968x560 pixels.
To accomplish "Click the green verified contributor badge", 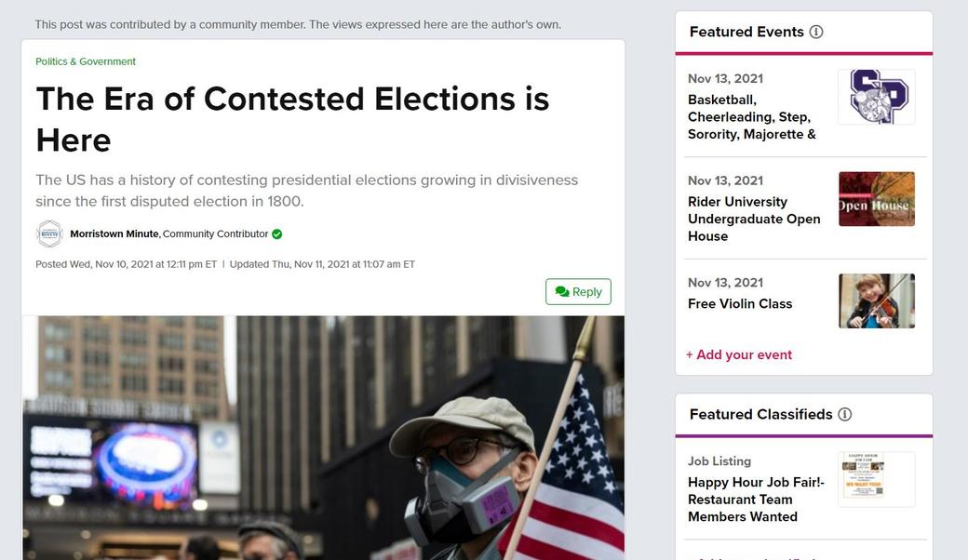I will point(277,234).
